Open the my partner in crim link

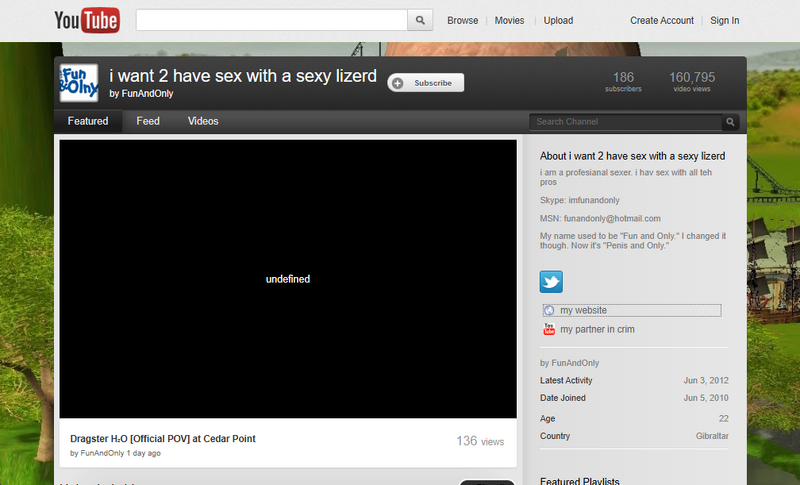597,329
